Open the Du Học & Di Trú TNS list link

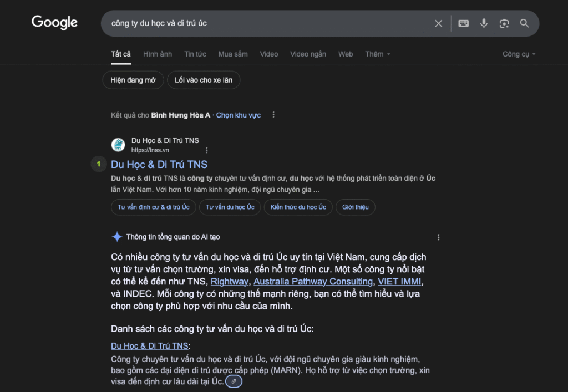click(x=150, y=346)
